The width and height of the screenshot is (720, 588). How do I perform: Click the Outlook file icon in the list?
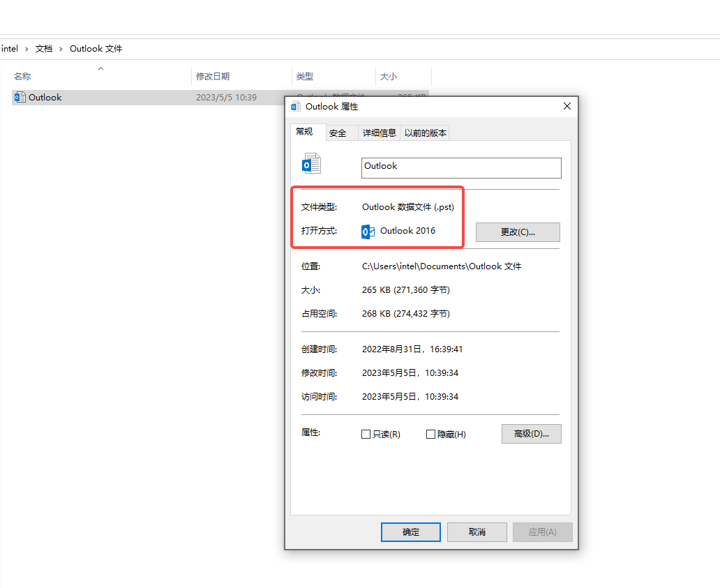20,98
